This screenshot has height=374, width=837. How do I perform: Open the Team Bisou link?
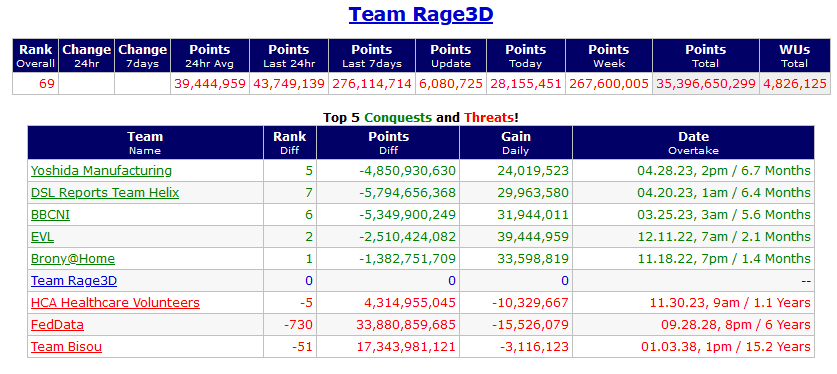coord(66,347)
